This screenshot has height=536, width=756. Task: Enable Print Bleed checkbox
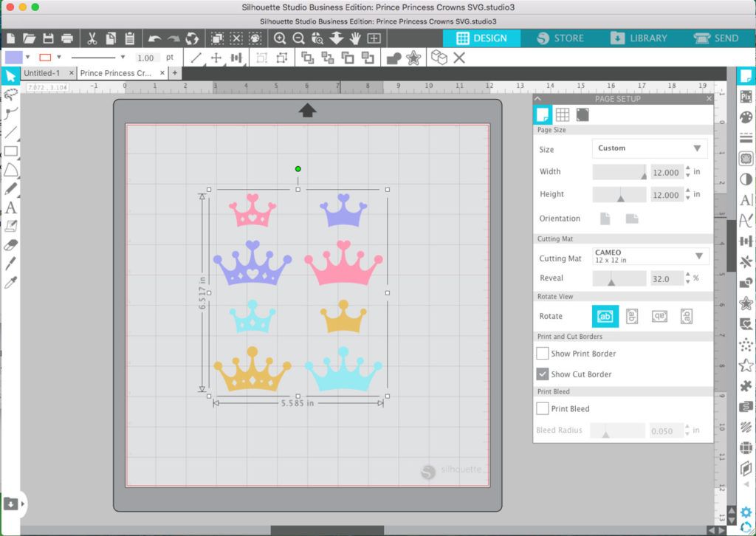point(543,408)
